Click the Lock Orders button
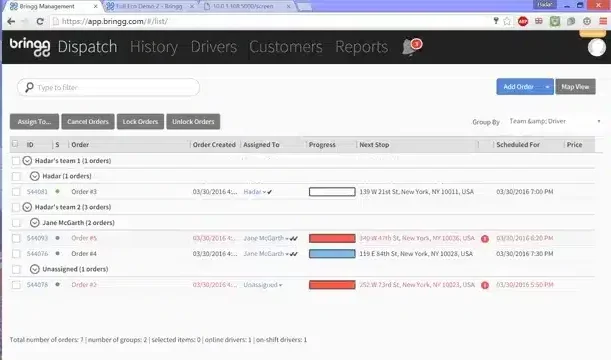This screenshot has height=360, width=611. coord(140,122)
